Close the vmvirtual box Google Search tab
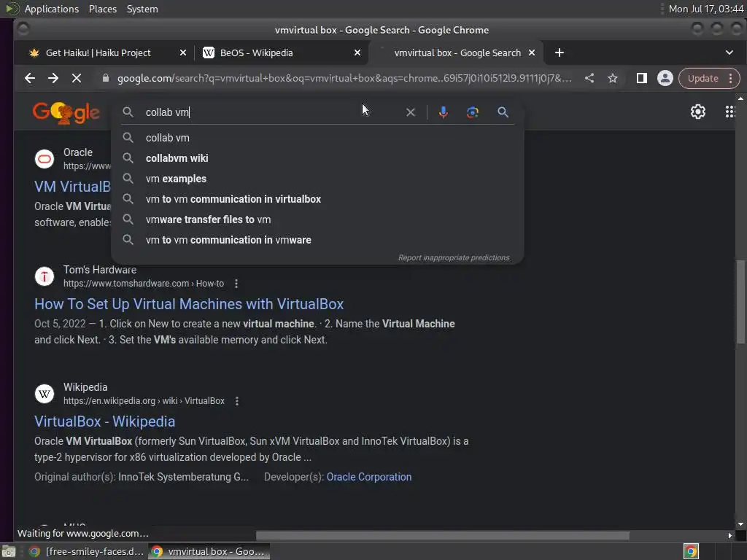 coord(532,52)
